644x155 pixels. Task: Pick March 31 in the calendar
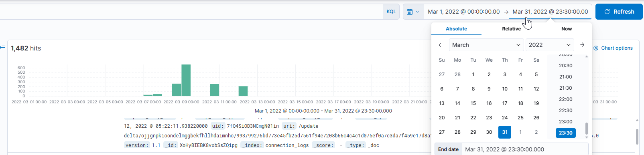coord(505,132)
